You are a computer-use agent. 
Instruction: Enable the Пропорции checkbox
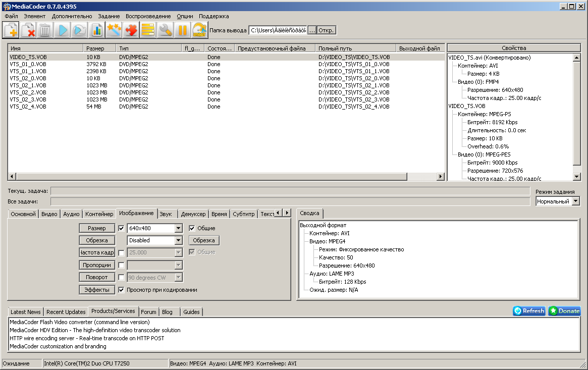[121, 266]
